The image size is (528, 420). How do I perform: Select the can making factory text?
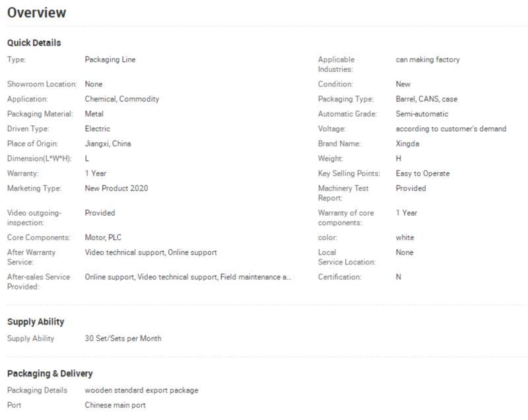[428, 59]
